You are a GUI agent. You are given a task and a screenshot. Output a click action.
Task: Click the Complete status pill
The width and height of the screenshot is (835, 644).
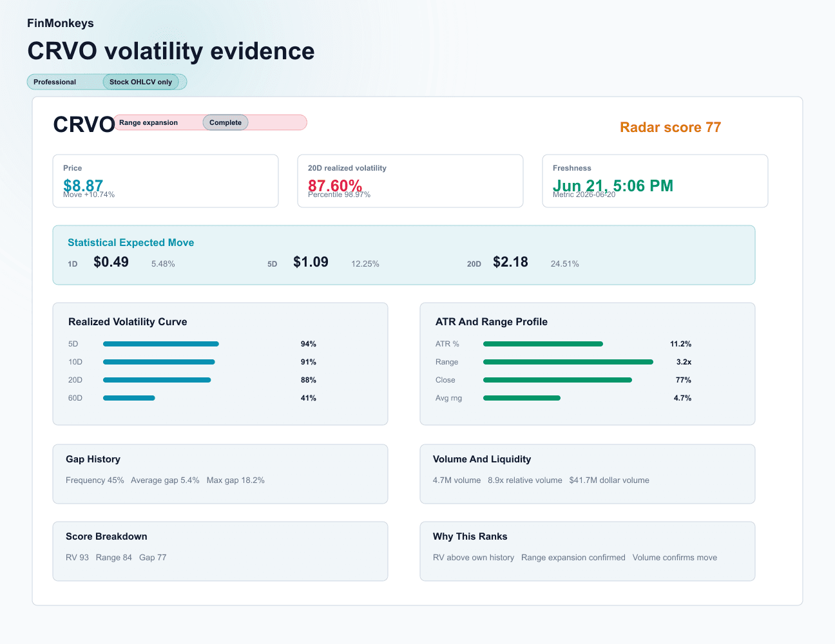pos(226,122)
